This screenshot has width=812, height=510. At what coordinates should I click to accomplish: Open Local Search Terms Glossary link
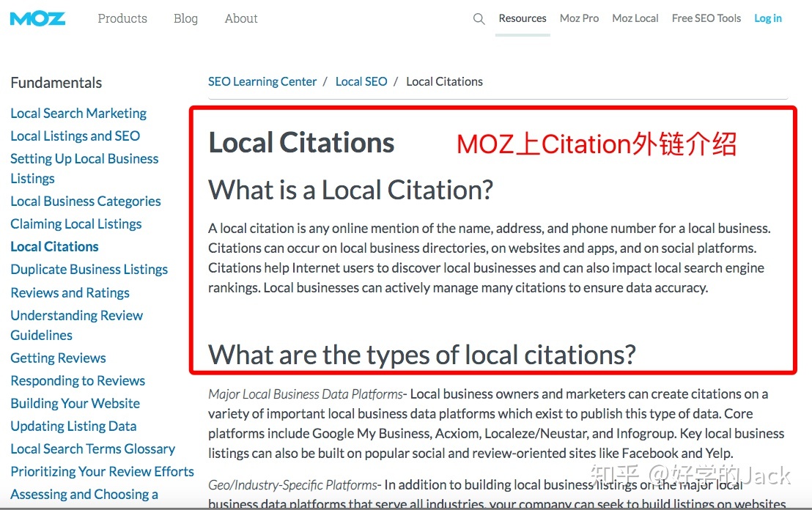pos(92,448)
